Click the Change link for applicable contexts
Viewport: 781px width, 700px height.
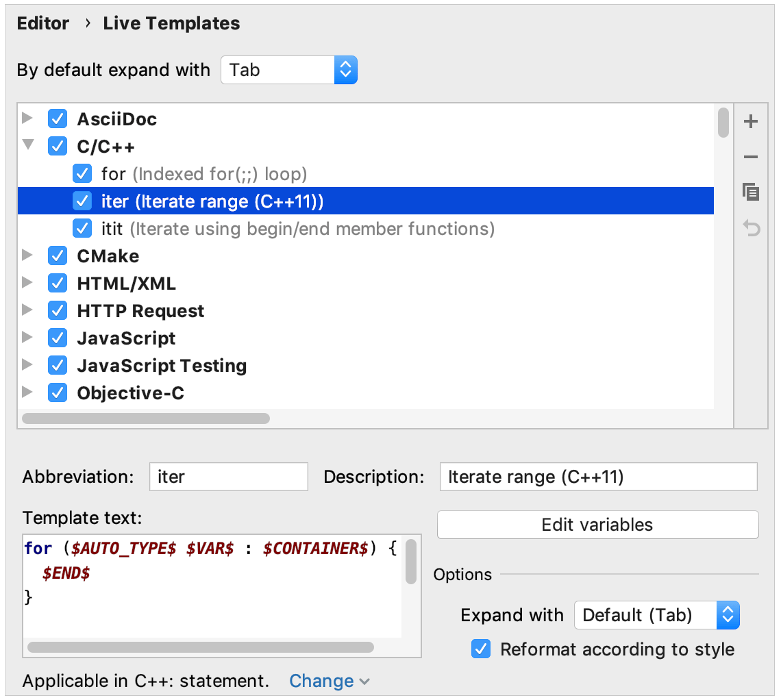[321, 680]
